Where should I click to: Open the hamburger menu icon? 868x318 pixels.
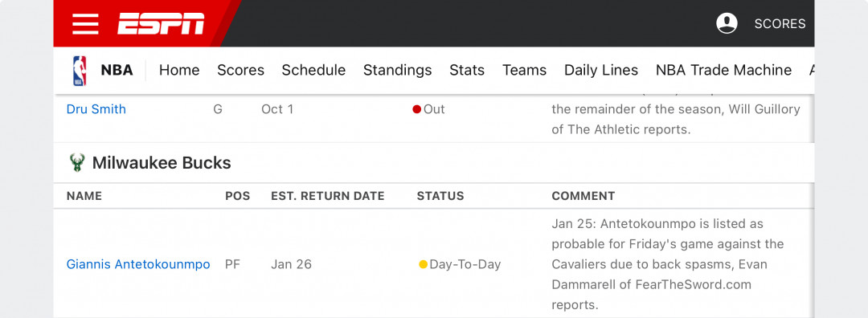point(85,24)
